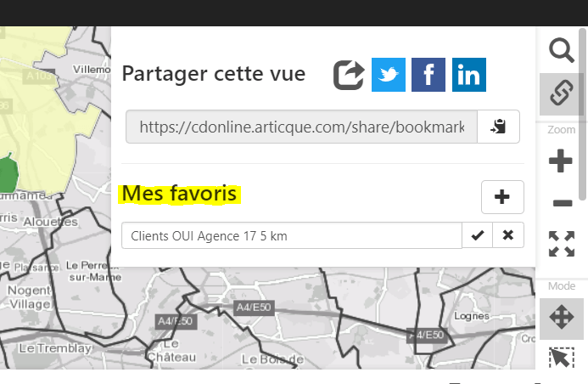Click the share URL text field
The image size is (588, 384).
pyautogui.click(x=301, y=127)
